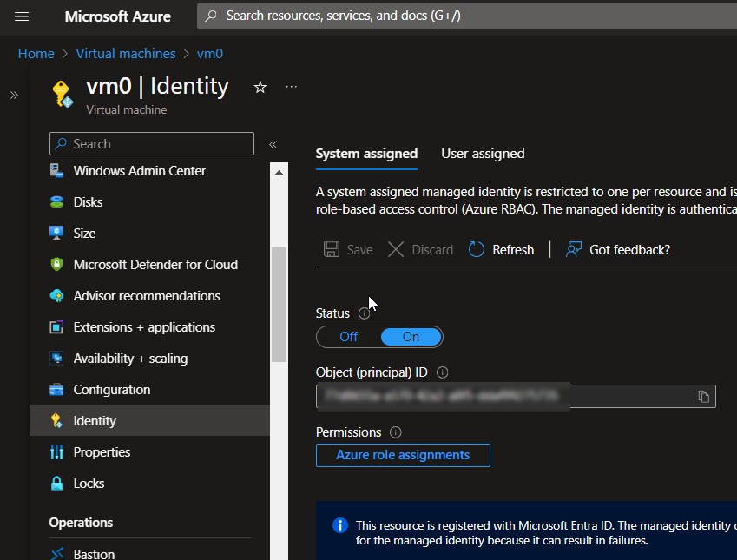Click the Status info icon
This screenshot has height=560, width=737.
pos(365,313)
